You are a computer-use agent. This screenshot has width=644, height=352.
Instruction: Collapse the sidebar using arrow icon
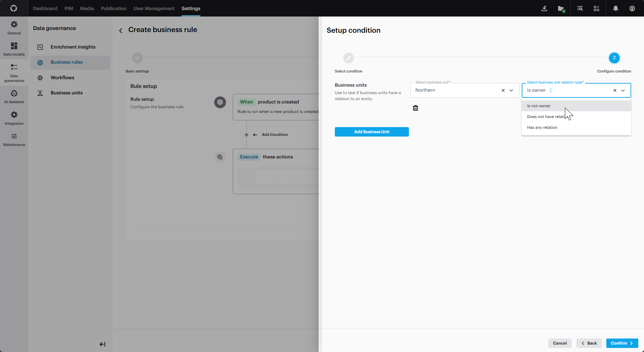point(102,344)
